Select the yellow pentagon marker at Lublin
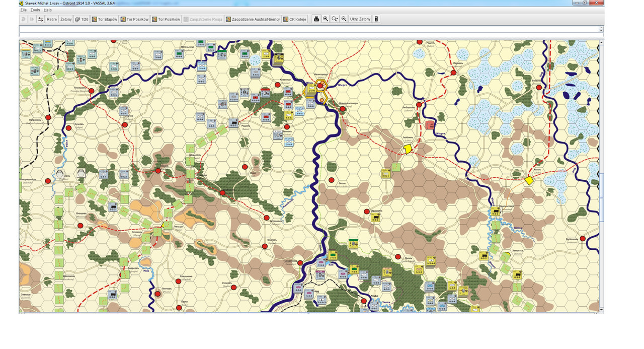Image resolution: width=644 pixels, height=349 pixels. click(408, 149)
